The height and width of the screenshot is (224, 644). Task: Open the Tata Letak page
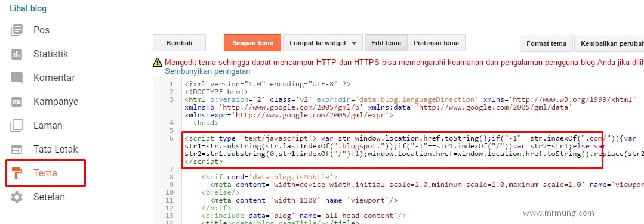(56, 150)
